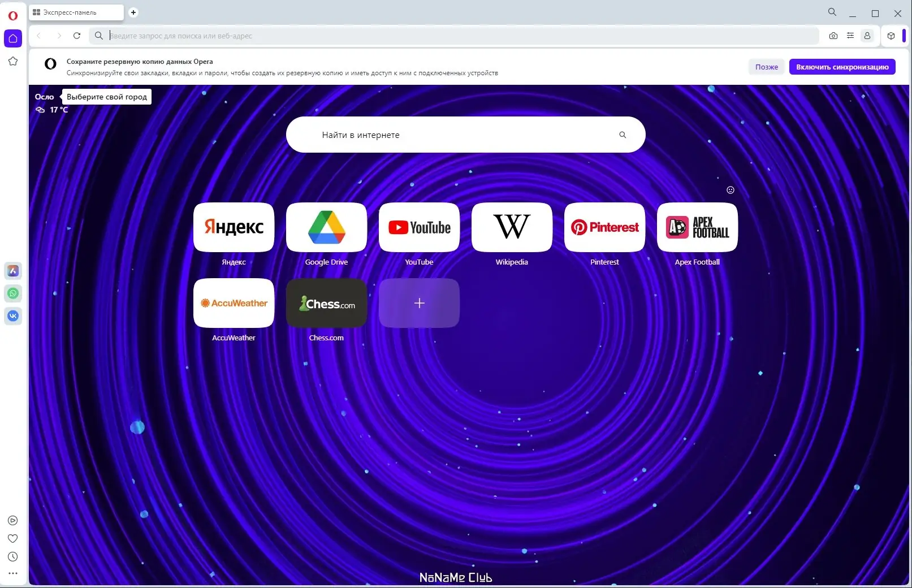This screenshot has width=912, height=588.
Task: Click the magnifier icon in the address bar
Action: pyautogui.click(x=99, y=36)
